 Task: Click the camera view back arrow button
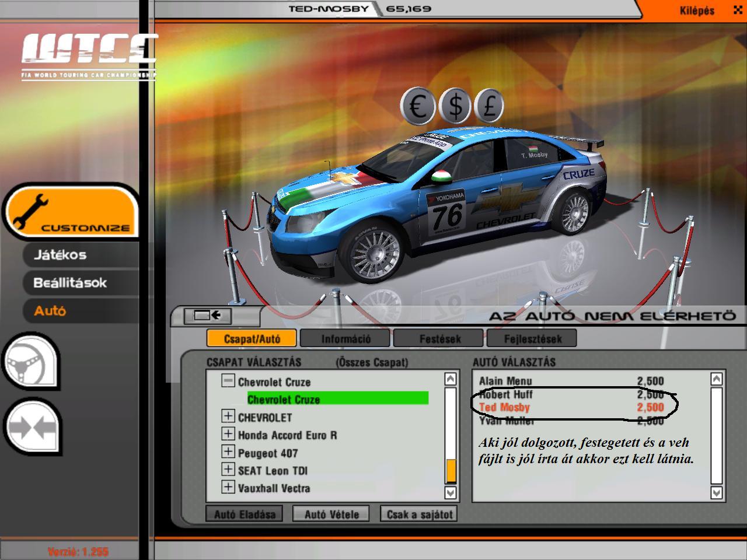pos(208,316)
